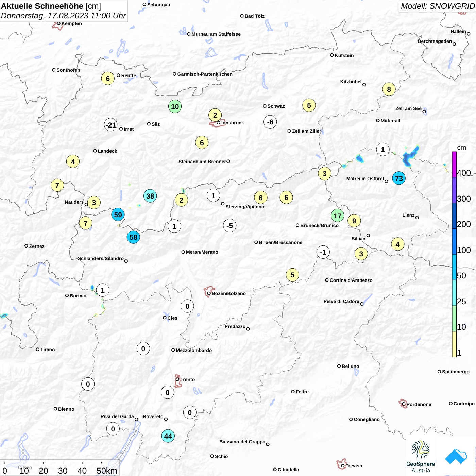476x476 pixels.
Task: Click the Sterzing/Vipiteno label
Action: 245,207
